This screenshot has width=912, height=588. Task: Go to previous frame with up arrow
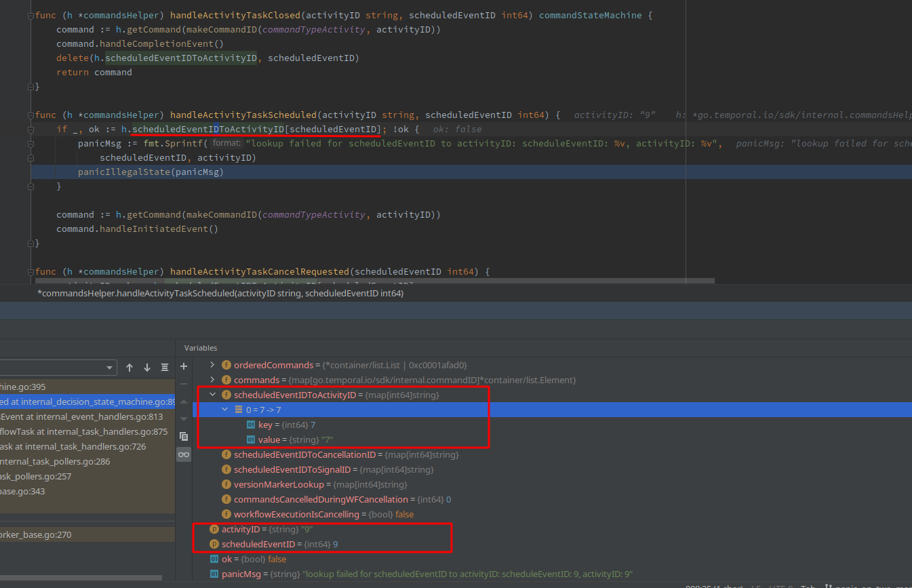(130, 368)
